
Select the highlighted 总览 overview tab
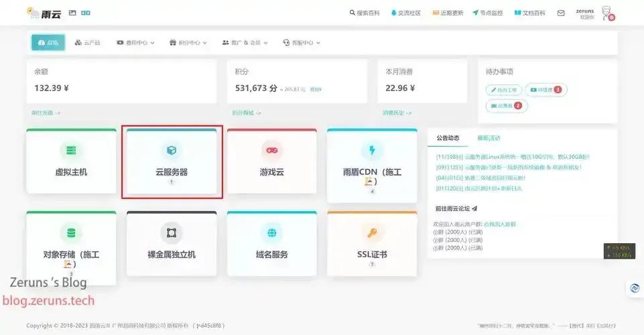click(x=48, y=43)
